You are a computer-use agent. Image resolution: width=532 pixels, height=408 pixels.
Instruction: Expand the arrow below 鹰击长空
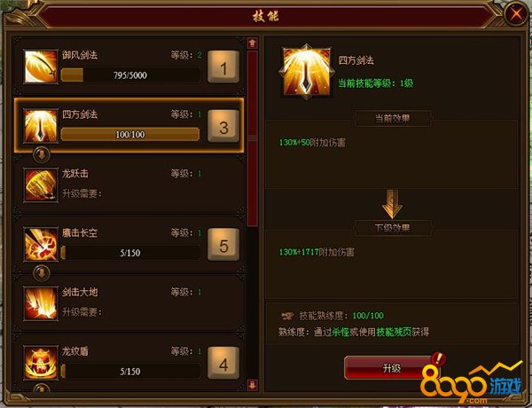click(x=42, y=273)
